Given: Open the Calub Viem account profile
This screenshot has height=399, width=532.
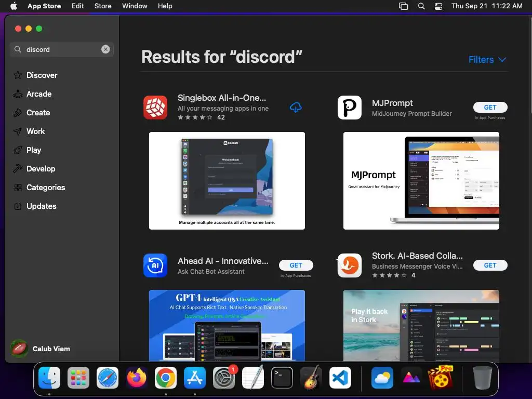Looking at the screenshot, I should click(x=41, y=349).
